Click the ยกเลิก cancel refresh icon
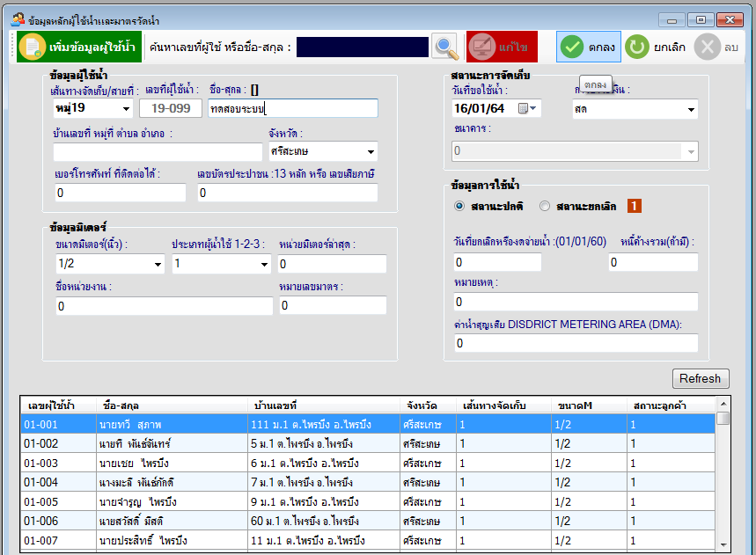The image size is (756, 555). point(636,47)
